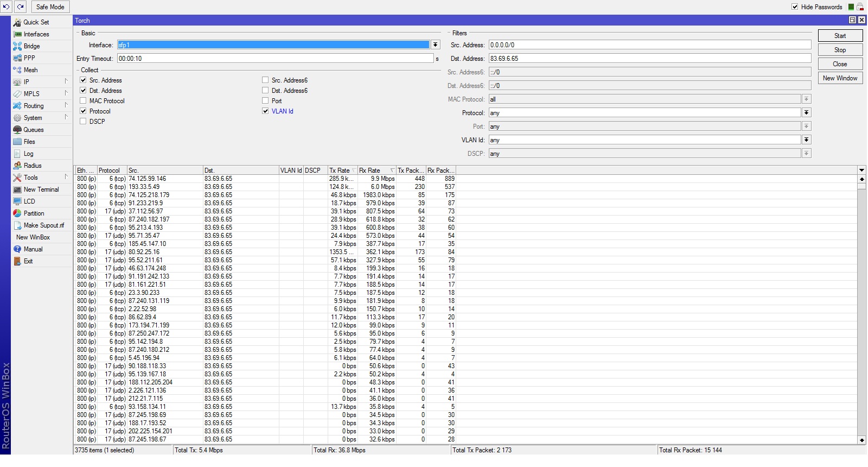Open the Queues section icon
The width and height of the screenshot is (868, 467).
[x=17, y=130]
